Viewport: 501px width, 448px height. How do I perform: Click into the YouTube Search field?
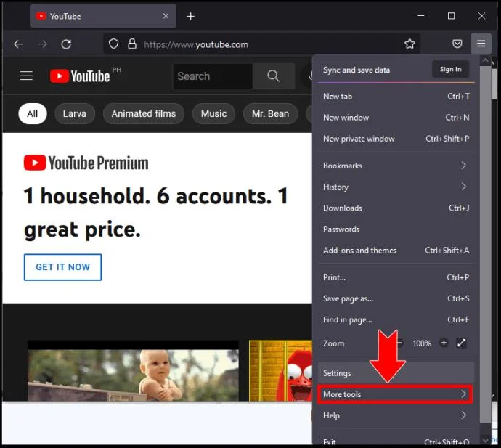pos(213,76)
